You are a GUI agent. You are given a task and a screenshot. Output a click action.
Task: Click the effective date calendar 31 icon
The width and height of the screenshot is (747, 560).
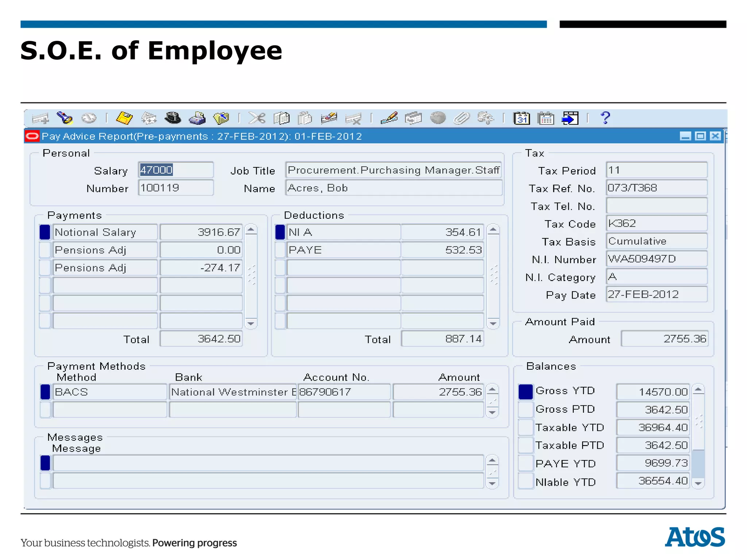[x=522, y=118]
